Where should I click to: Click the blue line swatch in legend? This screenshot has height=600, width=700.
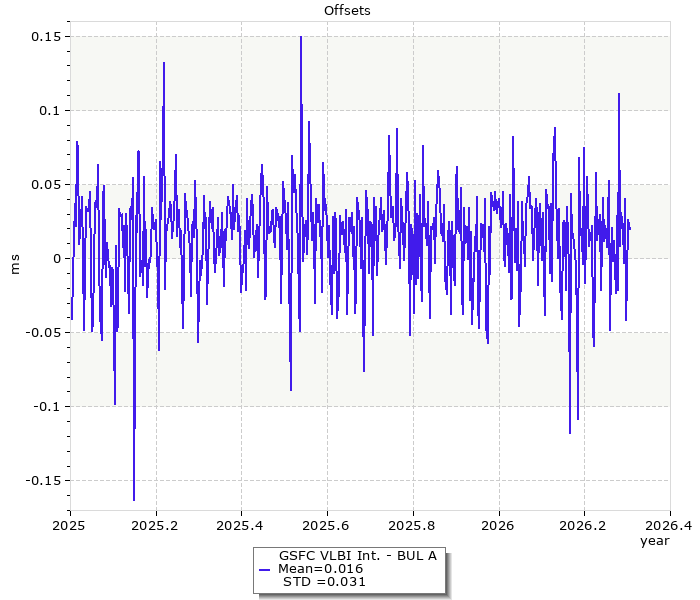[x=264, y=568]
